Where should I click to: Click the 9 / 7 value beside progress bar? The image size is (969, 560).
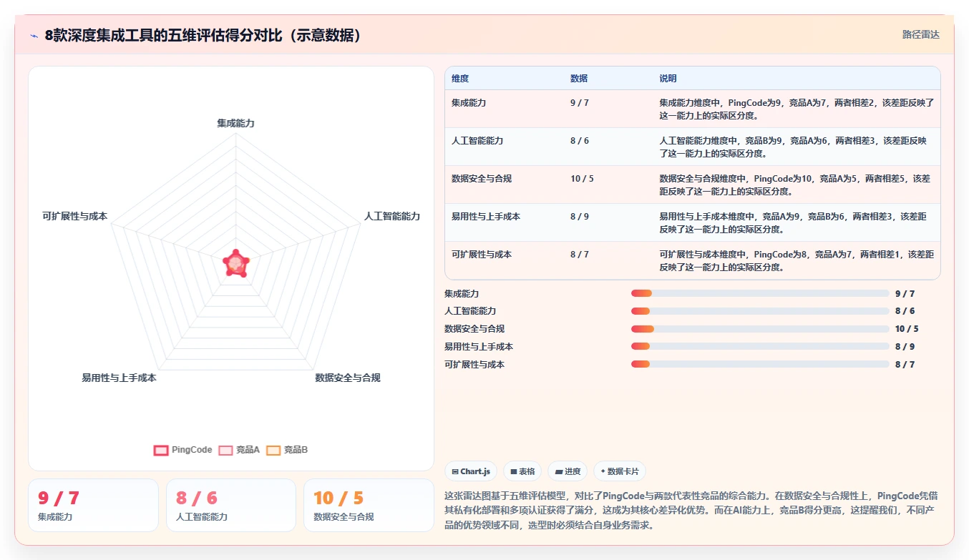click(x=905, y=293)
